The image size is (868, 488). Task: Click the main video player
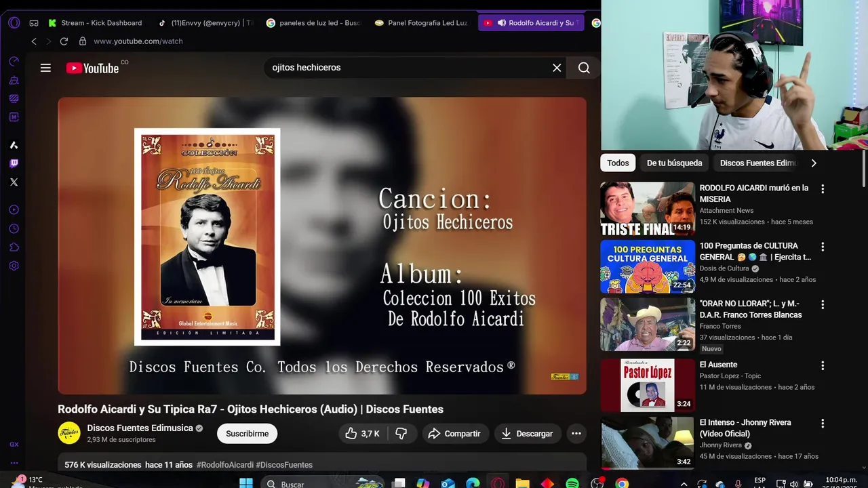[x=322, y=245]
